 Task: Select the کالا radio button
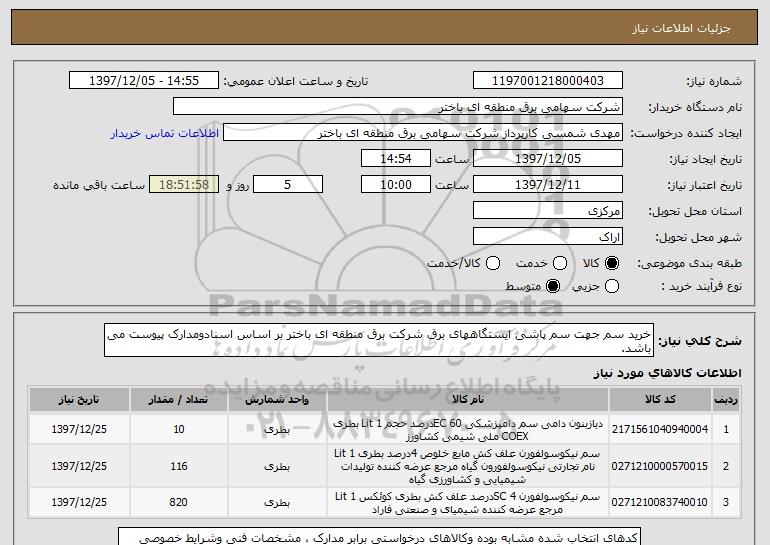click(x=612, y=264)
